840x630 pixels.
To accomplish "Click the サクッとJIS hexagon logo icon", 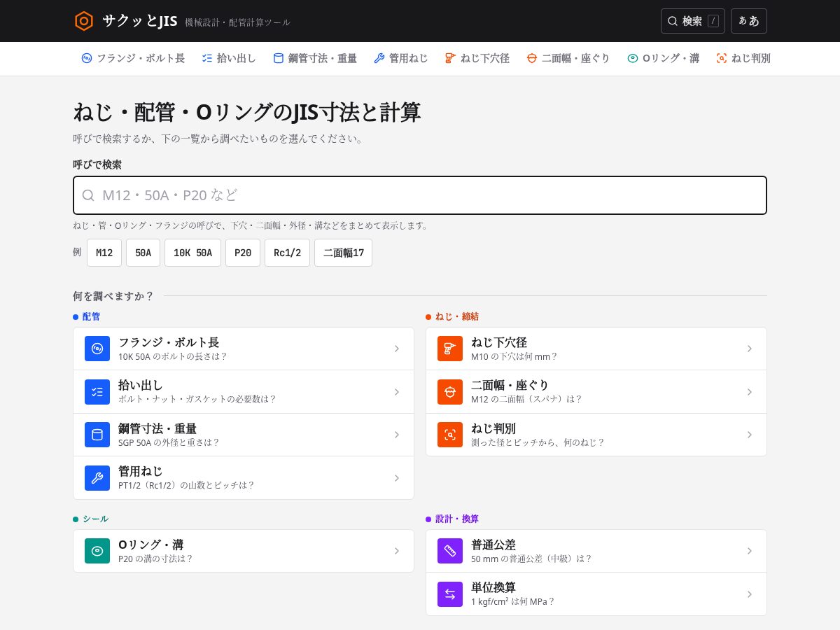I will 84,21.
